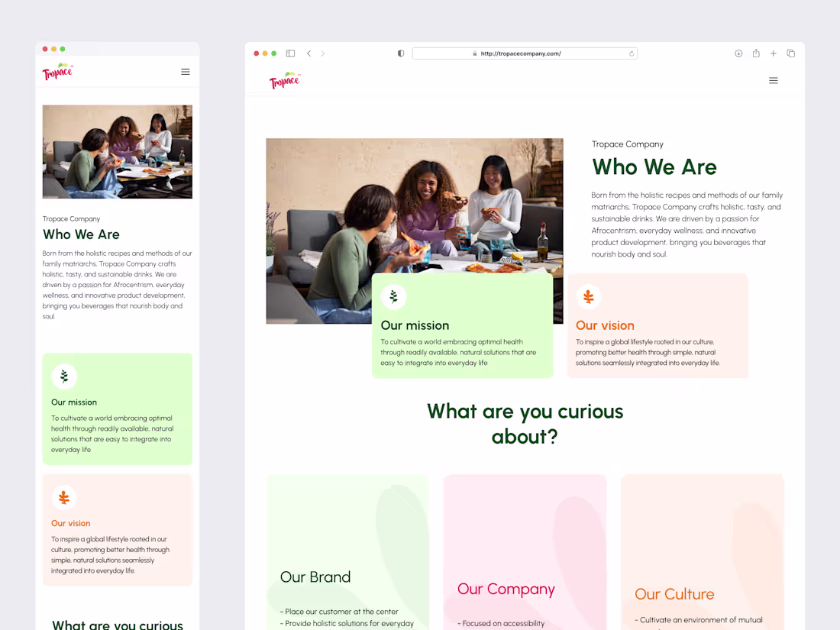Click the Tropace logo on the desktop page
This screenshot has height=630, width=840.
(x=285, y=79)
